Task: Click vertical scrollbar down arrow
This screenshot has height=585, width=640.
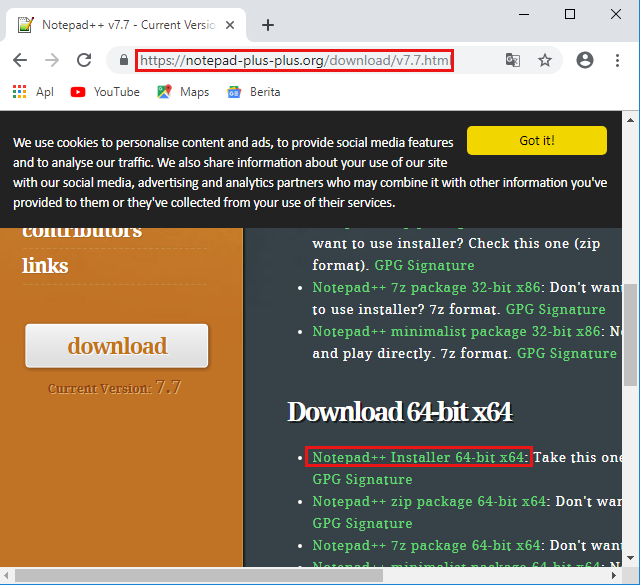Action: tap(630, 558)
